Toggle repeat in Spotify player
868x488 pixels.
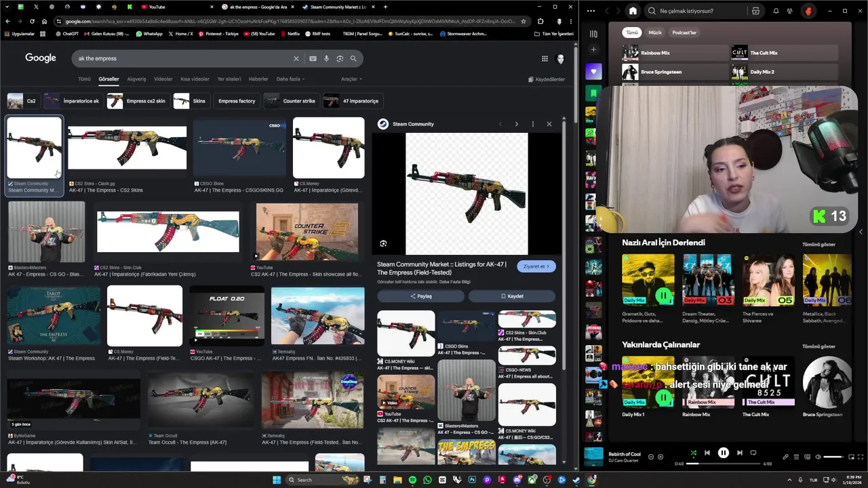pos(753,453)
